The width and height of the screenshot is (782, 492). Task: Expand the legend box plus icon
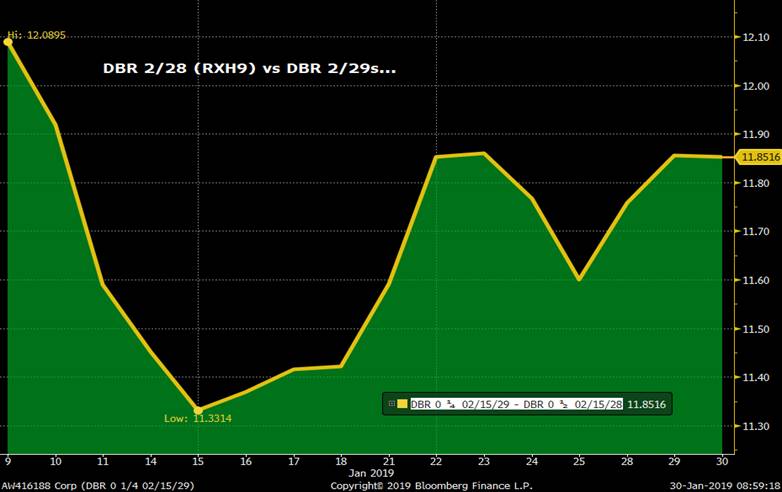[390, 404]
